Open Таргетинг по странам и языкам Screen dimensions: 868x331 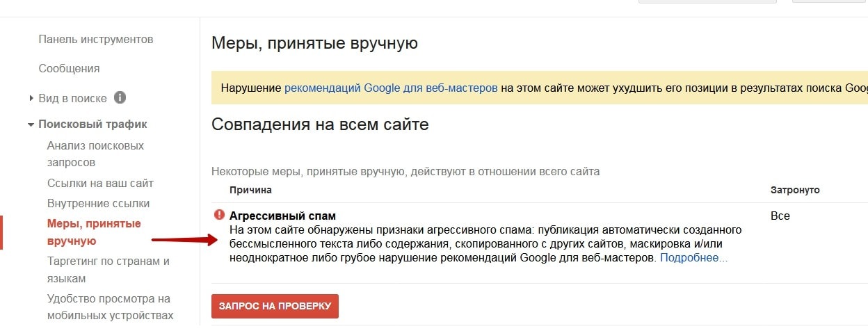click(x=108, y=270)
